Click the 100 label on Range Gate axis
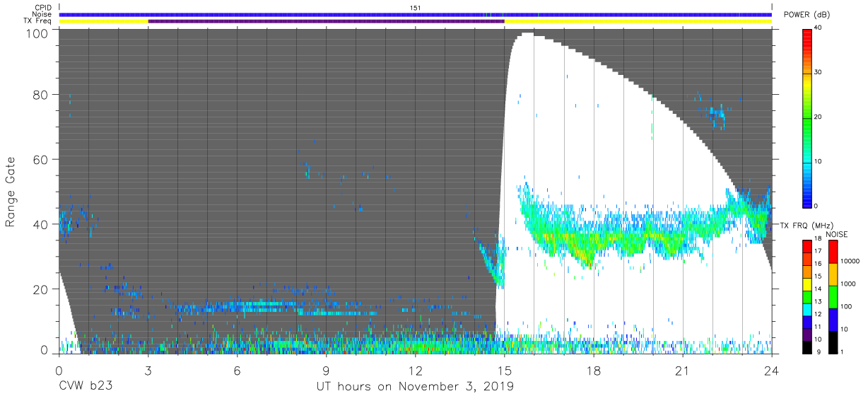This screenshot has height=401, width=868. coord(37,33)
